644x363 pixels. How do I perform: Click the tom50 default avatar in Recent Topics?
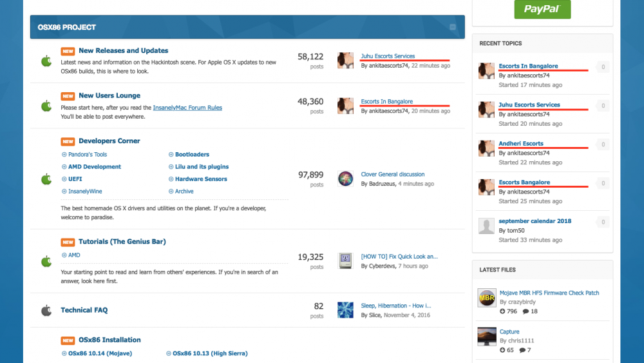486,226
